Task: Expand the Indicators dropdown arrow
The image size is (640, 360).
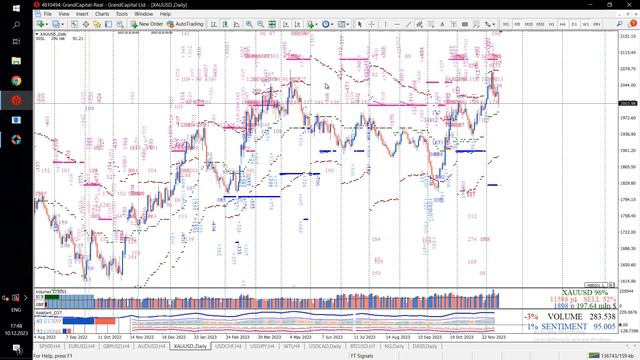Action: click(x=316, y=24)
